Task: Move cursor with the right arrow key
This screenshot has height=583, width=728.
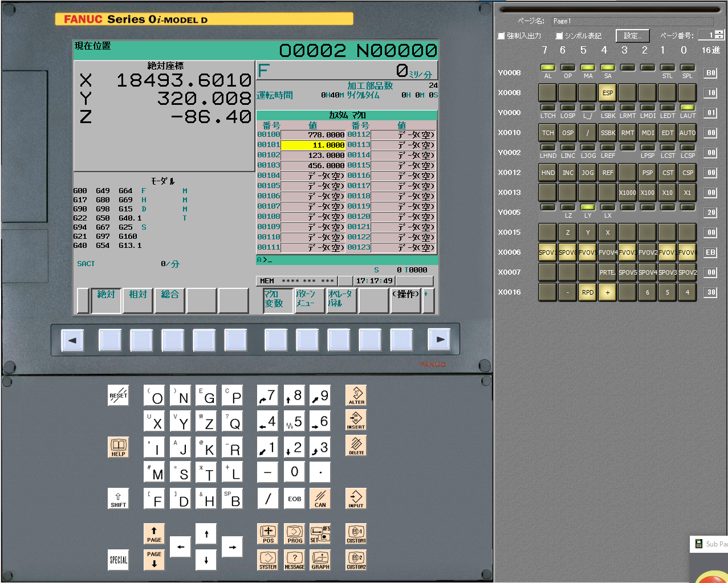Action: pyautogui.click(x=233, y=547)
